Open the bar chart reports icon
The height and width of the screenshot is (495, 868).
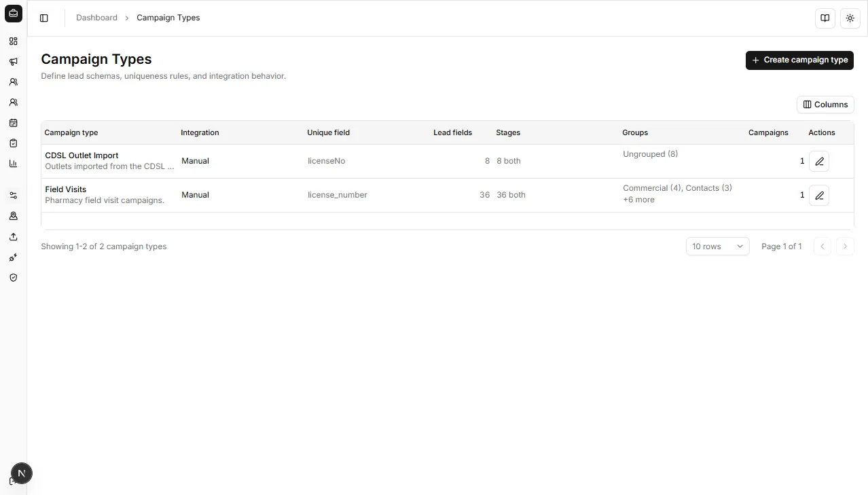tap(13, 164)
